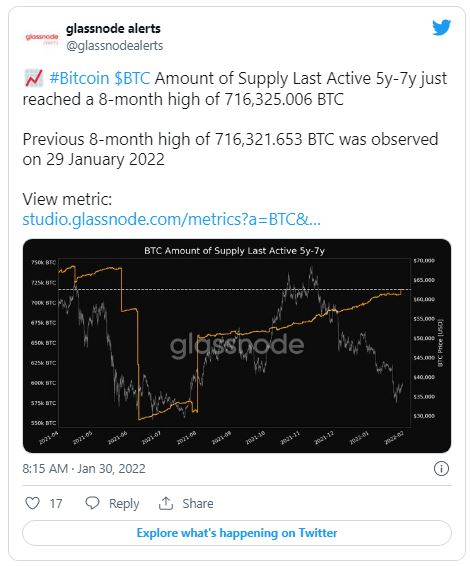
Task: Click the Share text label
Action: click(197, 503)
